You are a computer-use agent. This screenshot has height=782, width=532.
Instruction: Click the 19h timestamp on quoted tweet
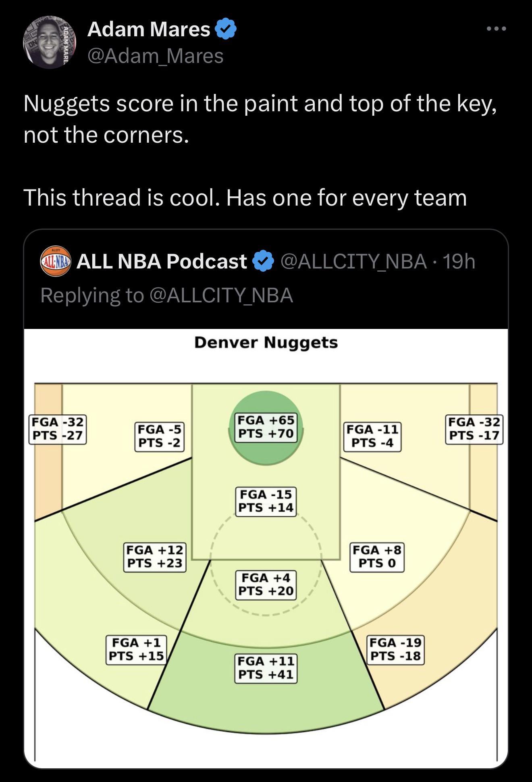[459, 261]
